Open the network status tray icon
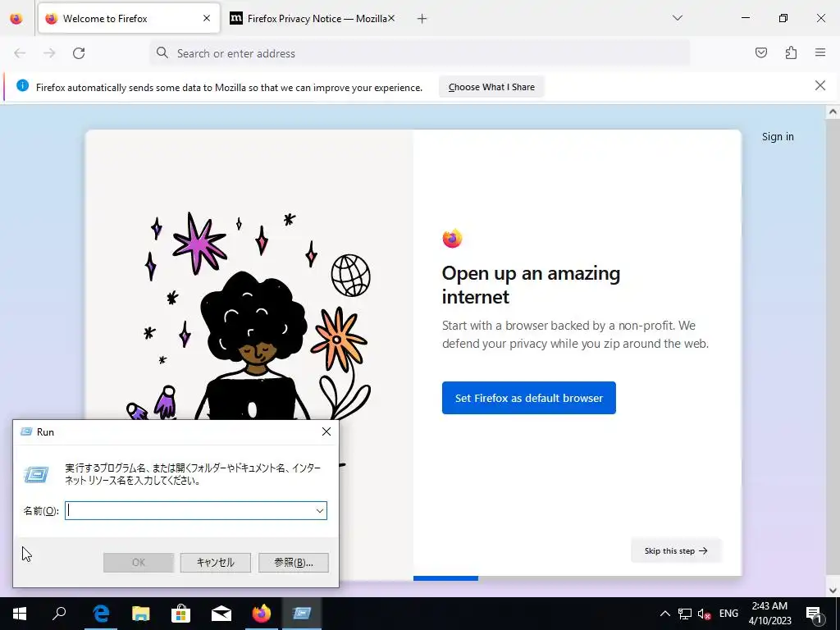 [x=685, y=614]
